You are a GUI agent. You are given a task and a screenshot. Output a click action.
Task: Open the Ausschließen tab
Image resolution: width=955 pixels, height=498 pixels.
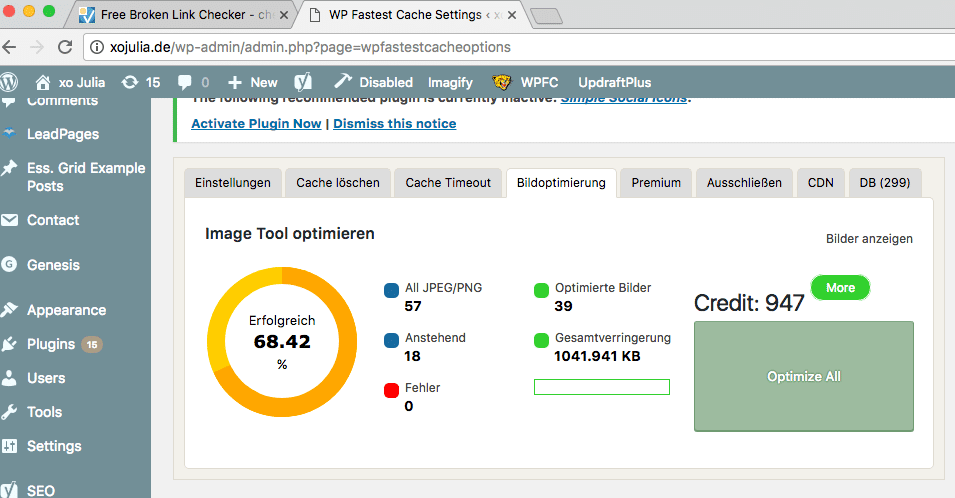pyautogui.click(x=744, y=183)
